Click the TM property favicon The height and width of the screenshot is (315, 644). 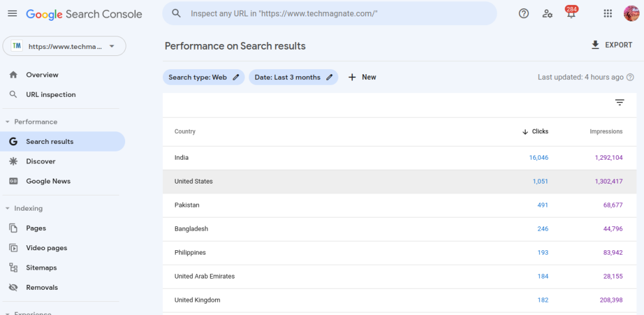[x=16, y=46]
